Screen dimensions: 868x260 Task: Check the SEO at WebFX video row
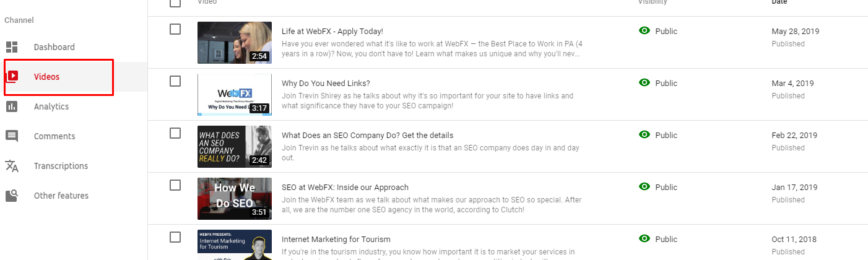(x=175, y=185)
